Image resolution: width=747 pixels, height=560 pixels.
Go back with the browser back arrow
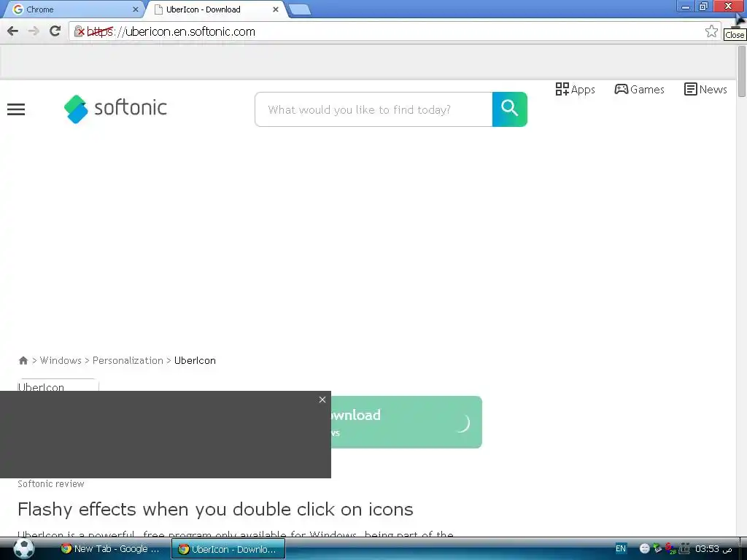click(x=13, y=31)
